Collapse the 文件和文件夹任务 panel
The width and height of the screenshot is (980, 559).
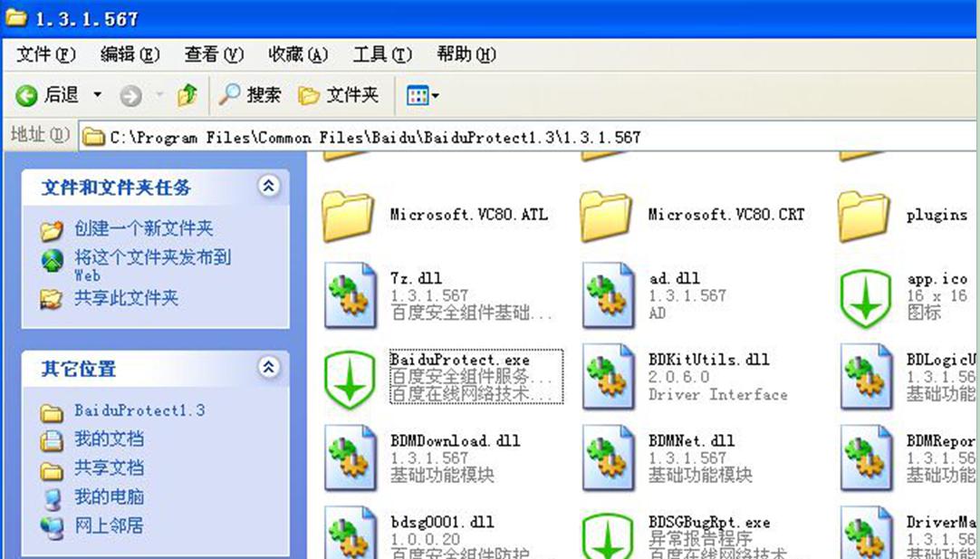point(268,187)
